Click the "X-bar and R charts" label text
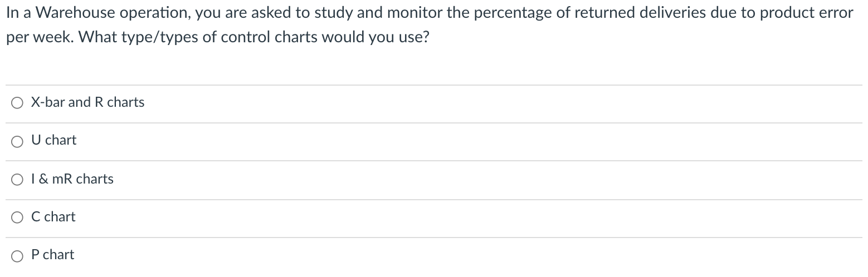Viewport: 868px width, 277px height. (x=87, y=102)
